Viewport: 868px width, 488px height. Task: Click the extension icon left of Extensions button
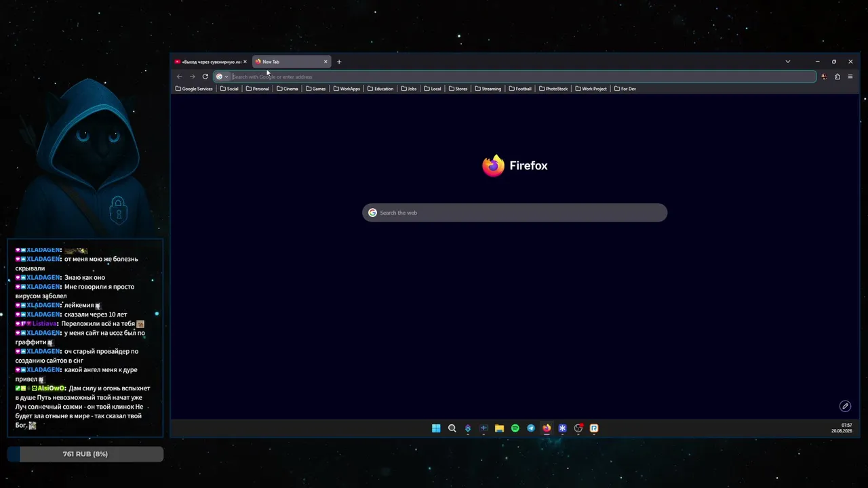[825, 77]
